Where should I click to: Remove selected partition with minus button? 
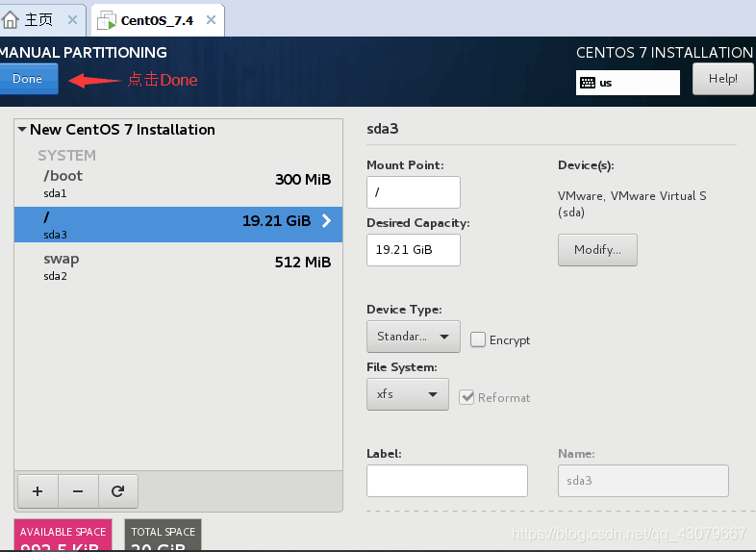78,491
